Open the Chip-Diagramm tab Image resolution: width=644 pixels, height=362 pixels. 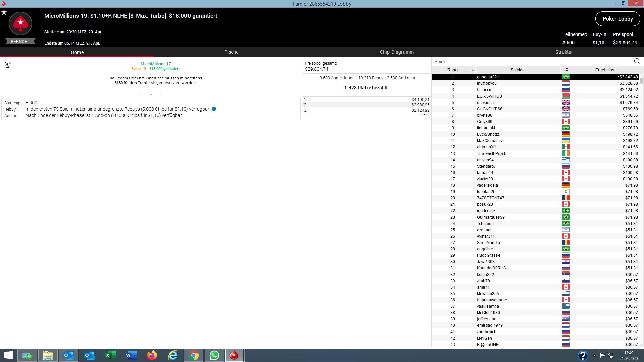pyautogui.click(x=396, y=52)
